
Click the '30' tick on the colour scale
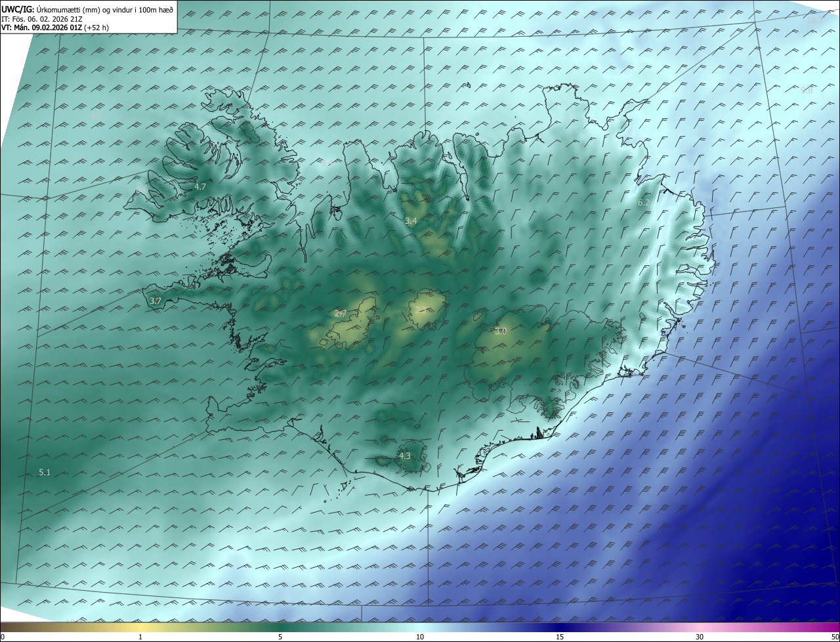click(x=700, y=637)
